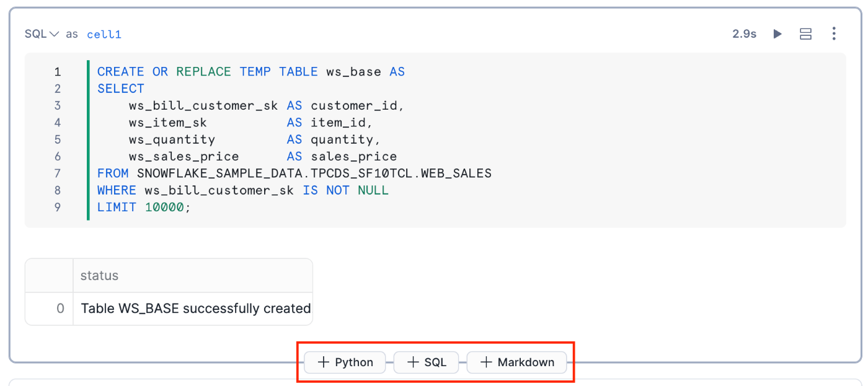The image size is (868, 386).
Task: Add a new Python cell below
Action: tap(345, 362)
